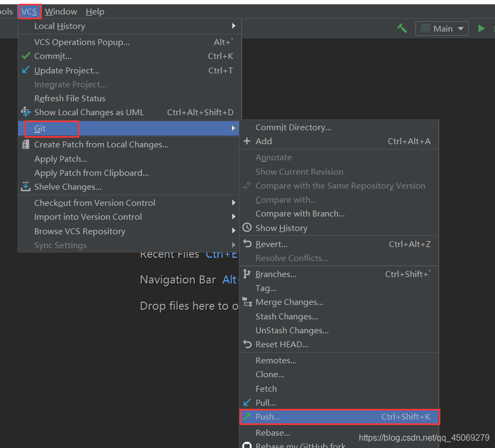The image size is (495, 448).
Task: Select Rebase... entry
Action: 339,432
